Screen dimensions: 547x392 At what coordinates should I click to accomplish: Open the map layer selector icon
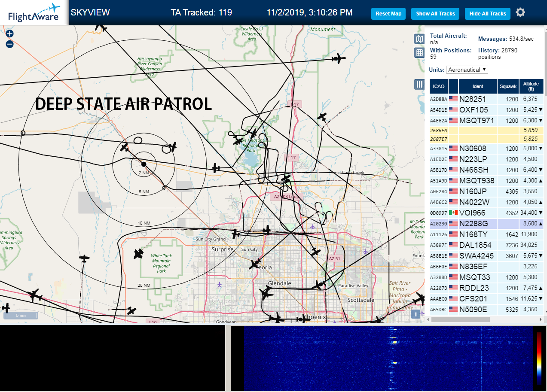tap(419, 39)
